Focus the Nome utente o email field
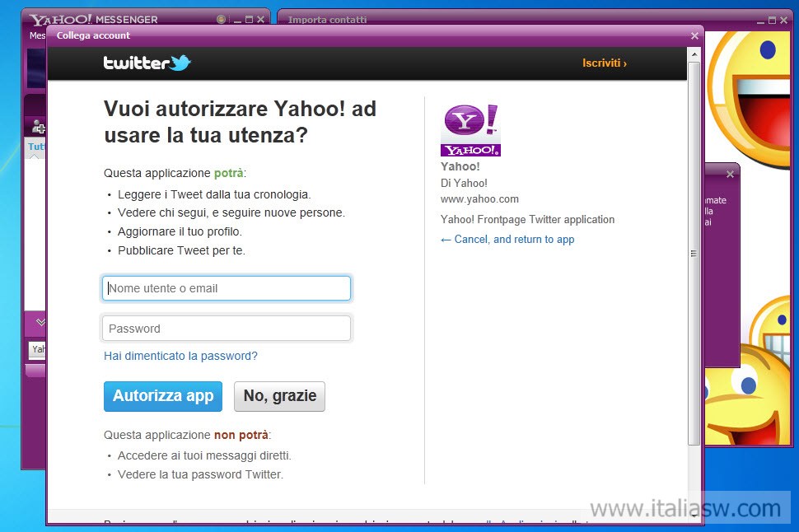The height and width of the screenshot is (532, 799). [227, 288]
